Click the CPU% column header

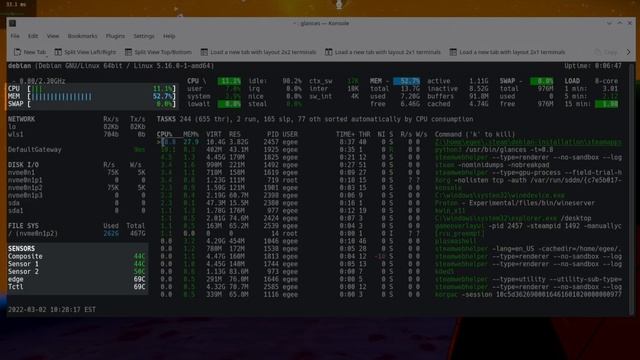pos(164,134)
